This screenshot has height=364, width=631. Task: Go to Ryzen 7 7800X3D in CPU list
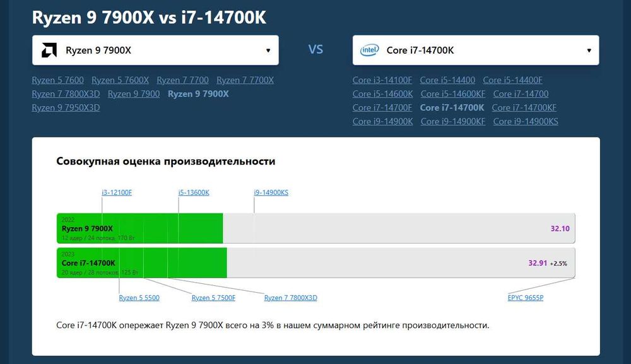[x=66, y=94]
